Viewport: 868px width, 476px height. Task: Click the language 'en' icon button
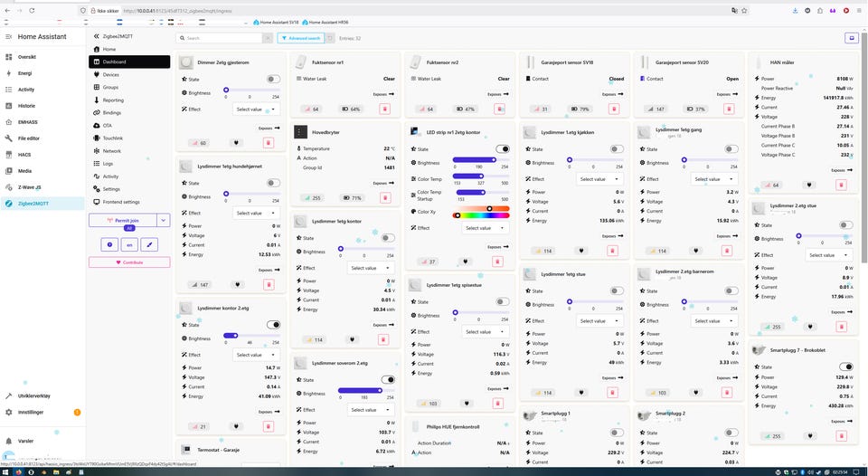[x=129, y=244]
